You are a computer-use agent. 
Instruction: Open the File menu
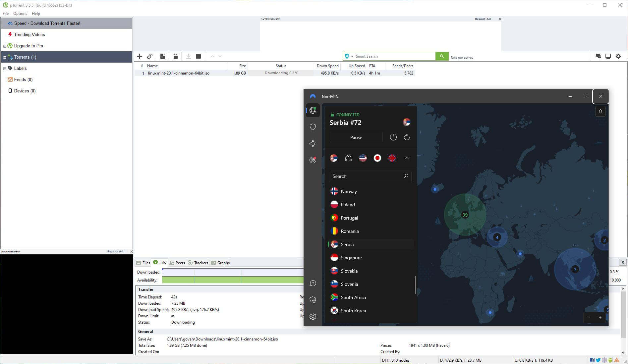pos(6,14)
